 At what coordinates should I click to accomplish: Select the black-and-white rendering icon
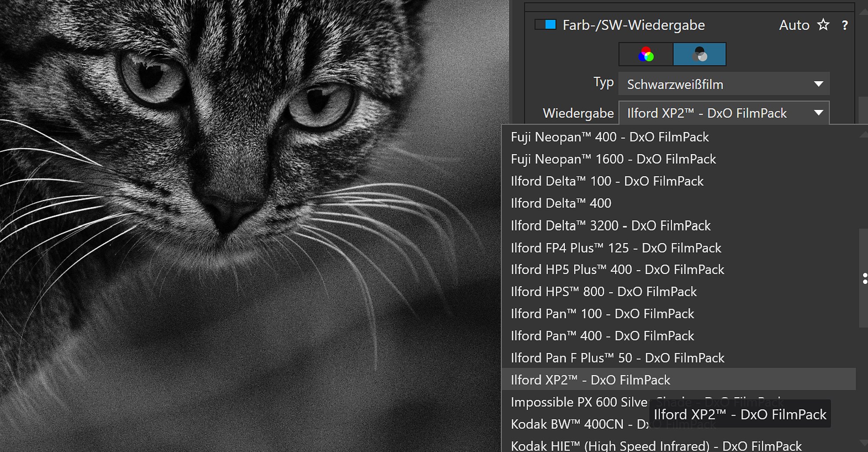(x=699, y=54)
